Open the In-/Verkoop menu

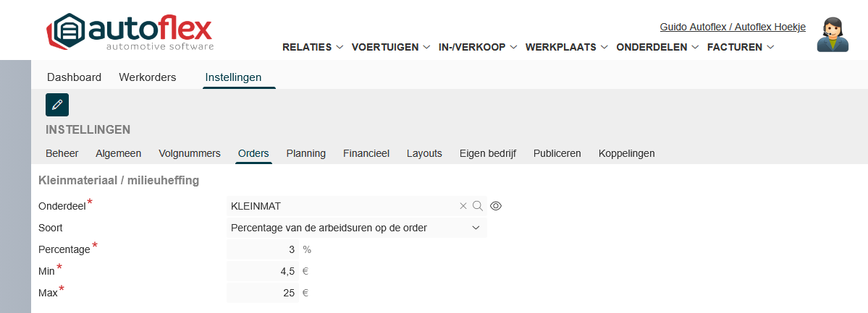coord(478,47)
